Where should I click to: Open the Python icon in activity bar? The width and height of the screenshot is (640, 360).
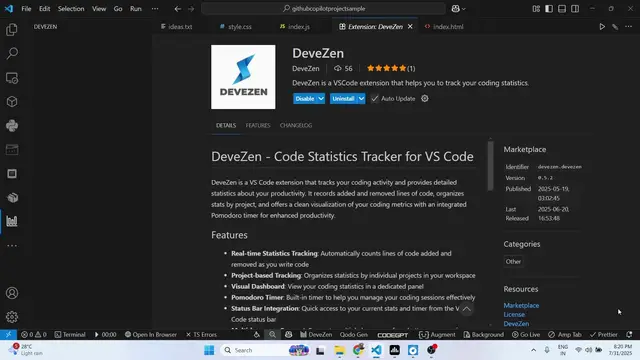12,125
